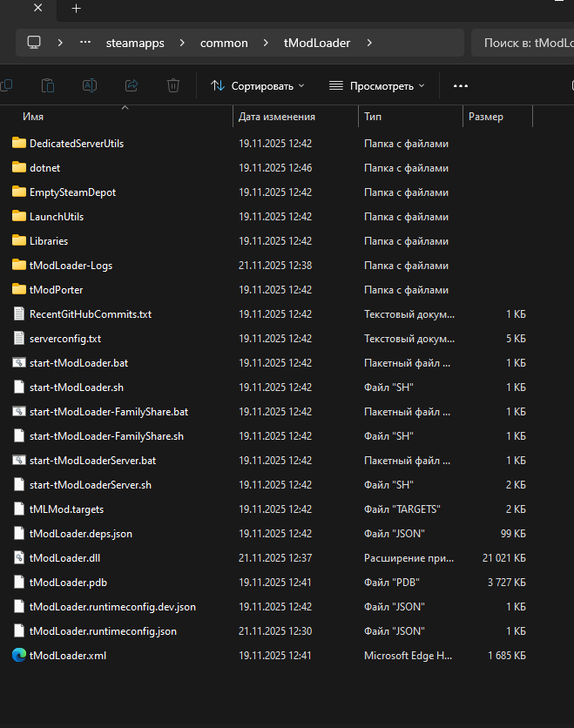Sort by the Дата изменения column header

277,117
